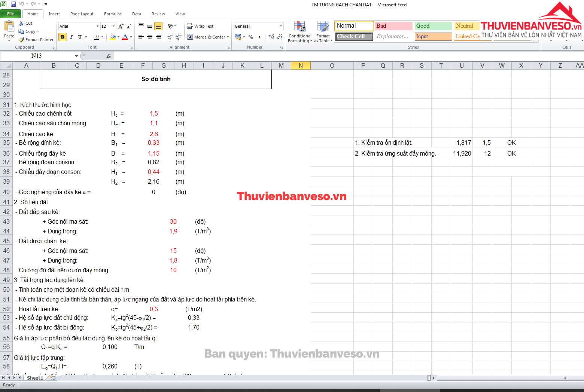Image resolution: width=584 pixels, height=392 pixels.
Task: Center-align text horizontally
Action: click(150, 37)
